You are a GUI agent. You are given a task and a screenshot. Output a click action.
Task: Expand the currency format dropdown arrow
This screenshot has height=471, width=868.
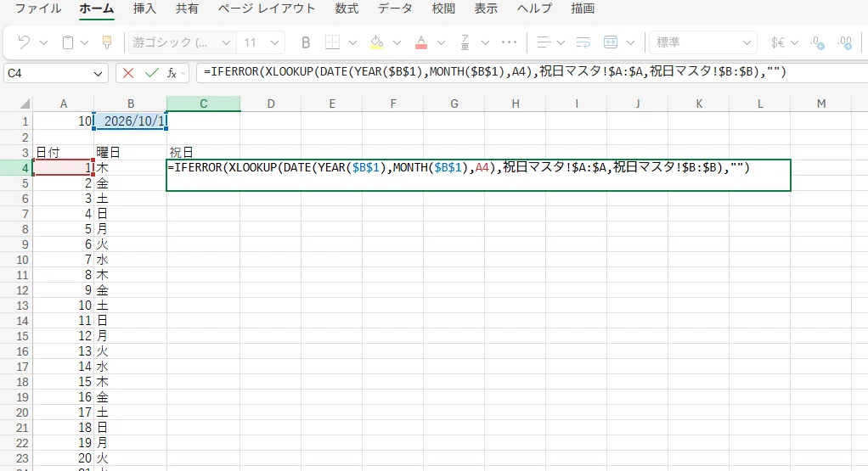coord(795,42)
